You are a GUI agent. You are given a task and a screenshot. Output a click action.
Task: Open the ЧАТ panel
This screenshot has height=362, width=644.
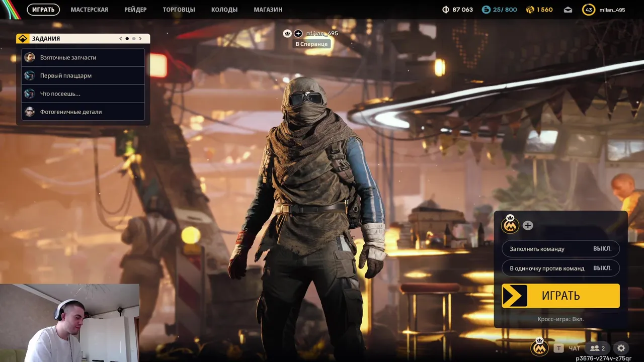point(574,348)
